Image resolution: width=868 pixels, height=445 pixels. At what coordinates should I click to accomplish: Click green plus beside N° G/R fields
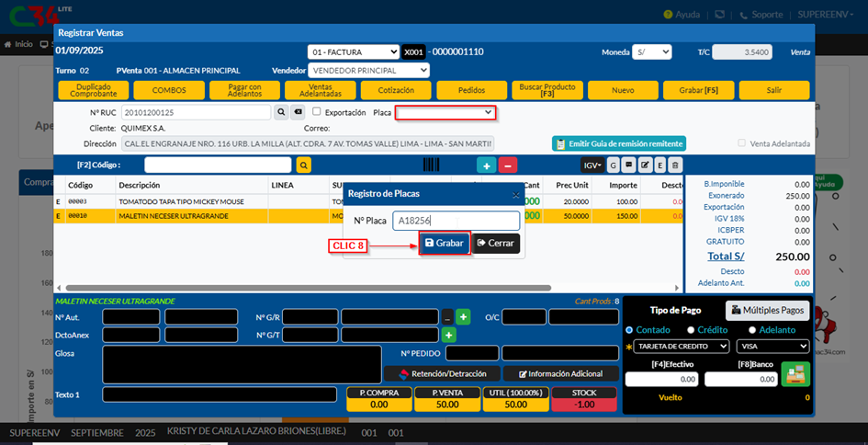463,317
